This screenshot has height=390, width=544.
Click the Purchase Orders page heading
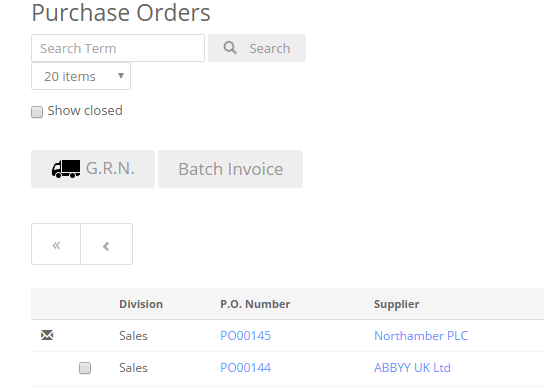121,13
